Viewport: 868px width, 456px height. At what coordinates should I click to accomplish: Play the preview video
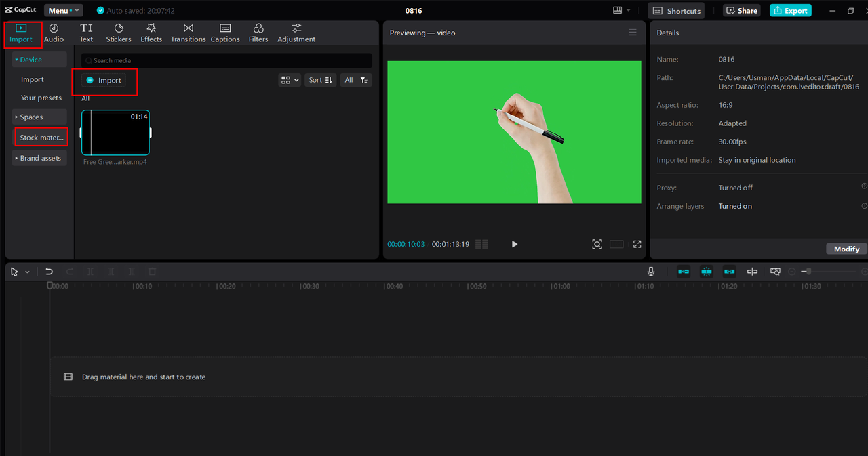[x=514, y=244]
